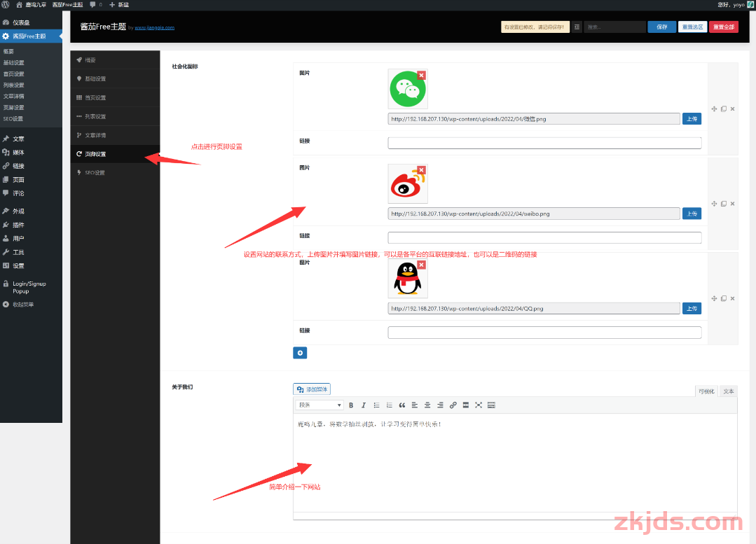Open the comments bubble in admin bar
756x544 pixels.
pos(95,4)
